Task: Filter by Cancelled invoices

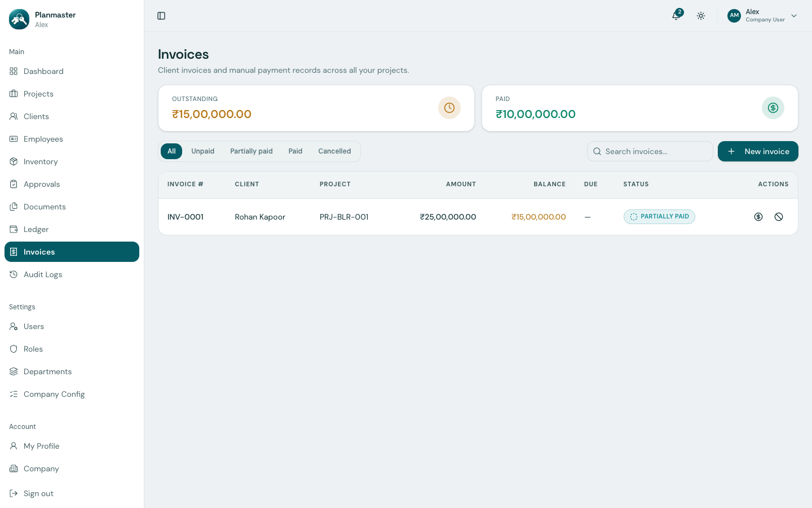Action: point(334,151)
